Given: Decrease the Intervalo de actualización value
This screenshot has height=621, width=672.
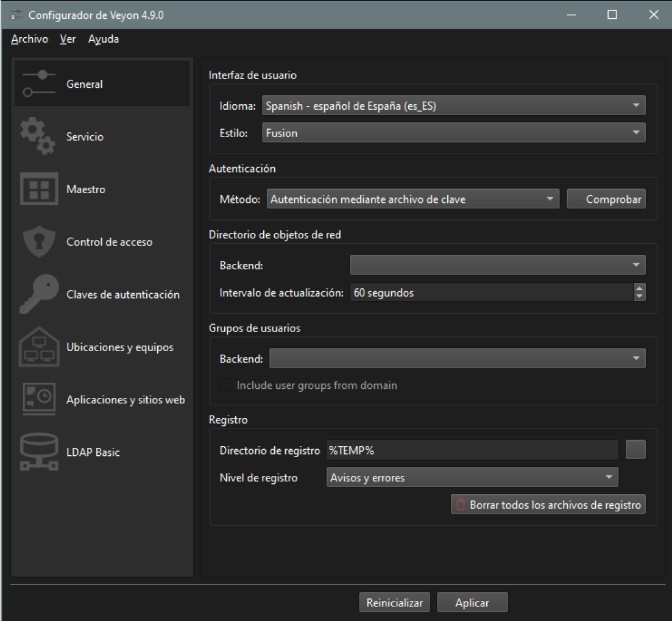Looking at the screenshot, I should coord(640,297).
